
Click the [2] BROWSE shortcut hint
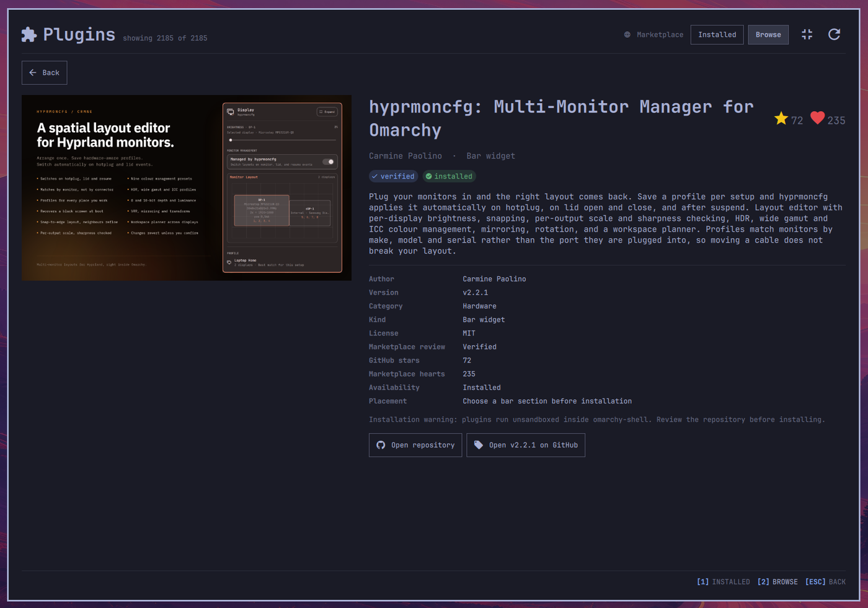pos(777,582)
